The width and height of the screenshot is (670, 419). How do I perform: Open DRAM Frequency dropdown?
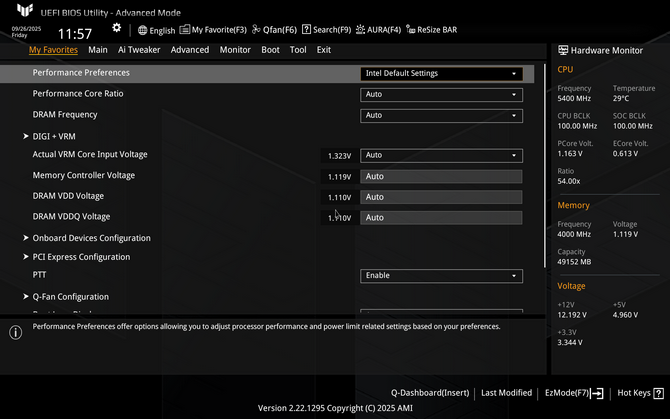pyautogui.click(x=441, y=115)
